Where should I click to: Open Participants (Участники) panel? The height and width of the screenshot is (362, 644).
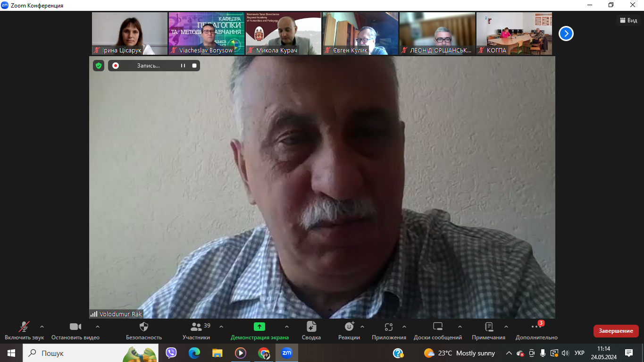tap(196, 327)
